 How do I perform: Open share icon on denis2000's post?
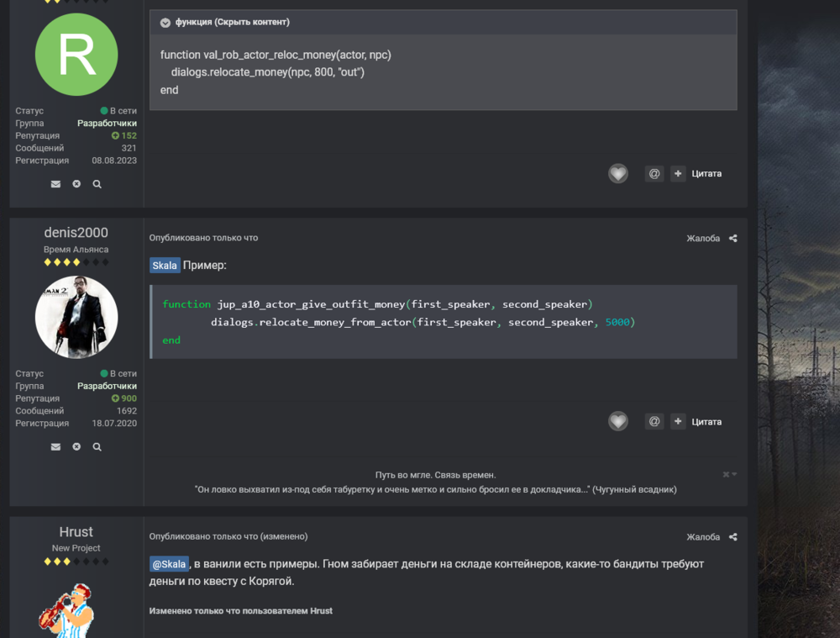pos(733,239)
